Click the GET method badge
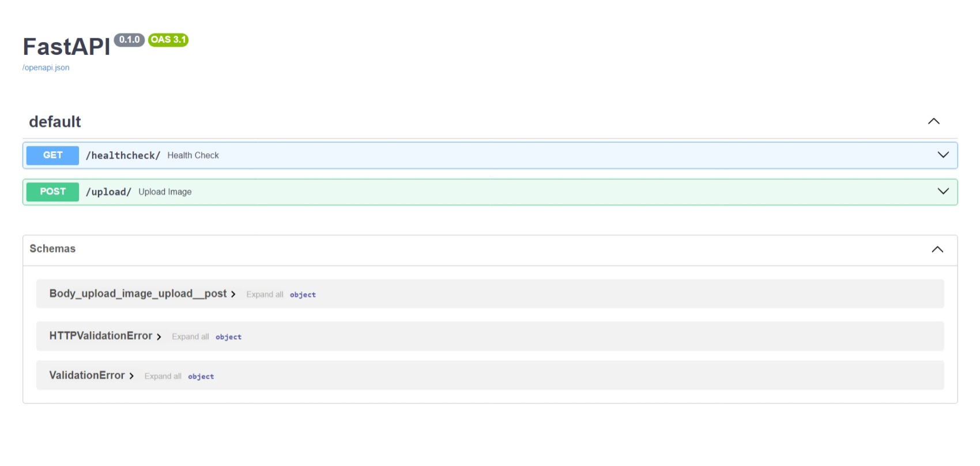The height and width of the screenshot is (466, 980). [52, 155]
